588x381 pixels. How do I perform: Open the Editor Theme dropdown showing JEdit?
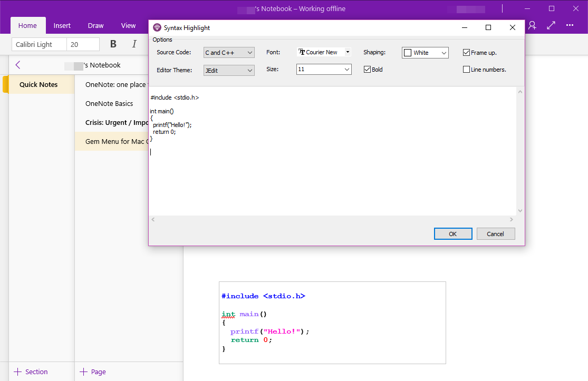[x=229, y=71]
